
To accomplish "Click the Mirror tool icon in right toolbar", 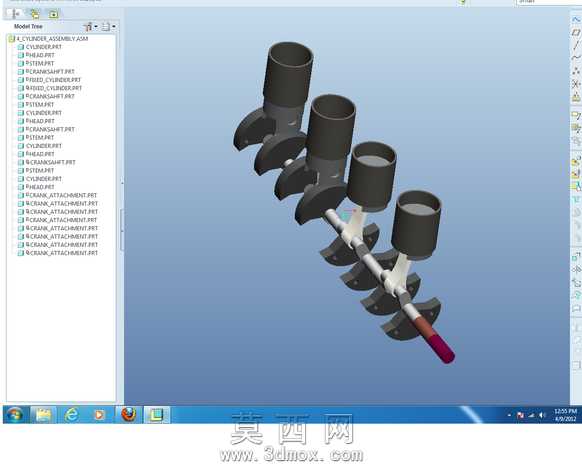I will (576, 269).
